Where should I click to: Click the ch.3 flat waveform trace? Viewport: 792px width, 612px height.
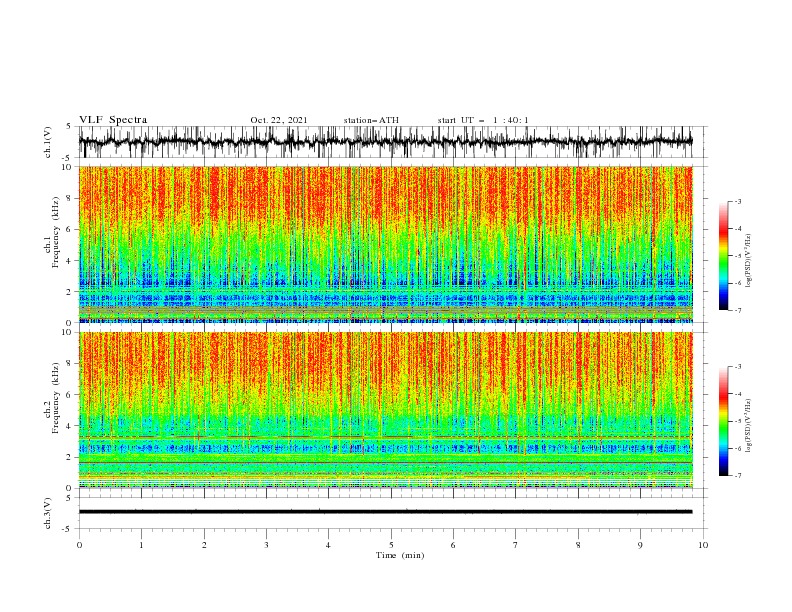[385, 512]
